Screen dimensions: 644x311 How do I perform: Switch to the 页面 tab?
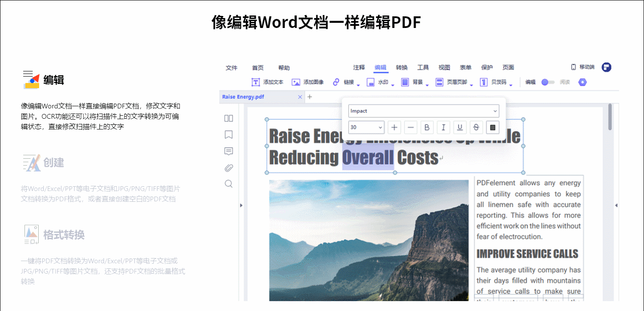click(509, 68)
